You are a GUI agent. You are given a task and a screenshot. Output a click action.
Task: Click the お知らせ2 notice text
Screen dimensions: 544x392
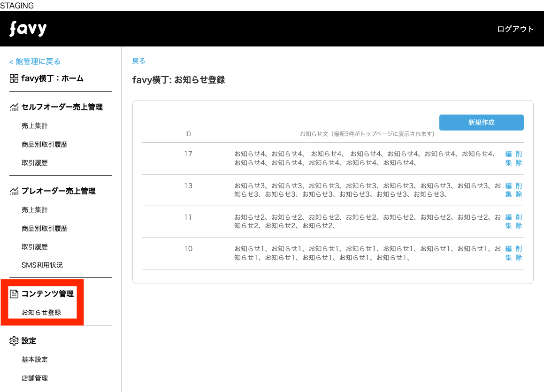click(368, 221)
